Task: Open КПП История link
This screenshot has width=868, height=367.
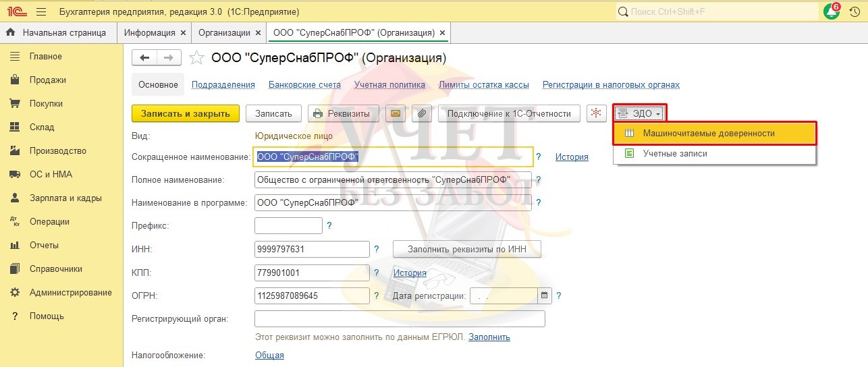Action: pos(410,273)
